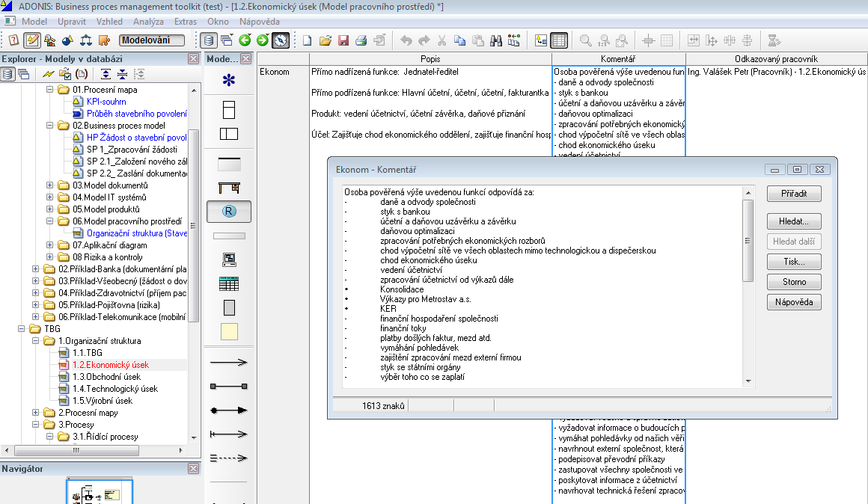The width and height of the screenshot is (868, 504).
Task: Select the question-mark Acquisition component icon
Action: tap(13, 40)
